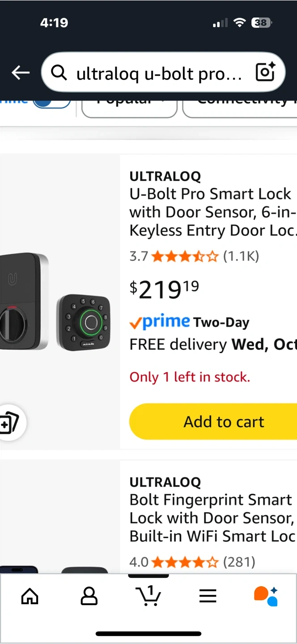Tap the add-to-list cards icon

point(10,423)
